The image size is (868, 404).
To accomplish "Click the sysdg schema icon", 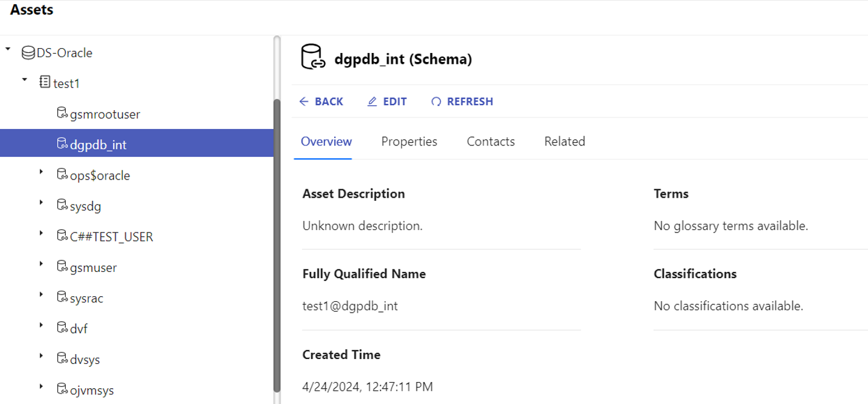I will point(62,206).
